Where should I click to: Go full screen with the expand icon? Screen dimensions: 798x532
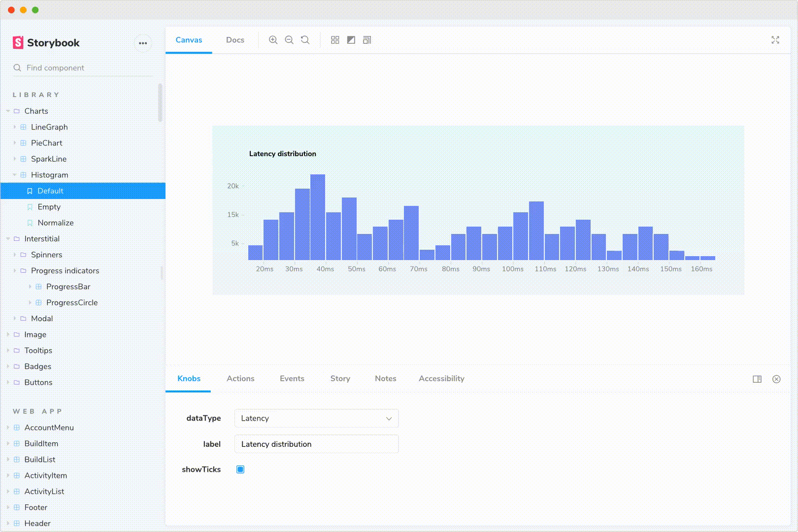[775, 40]
